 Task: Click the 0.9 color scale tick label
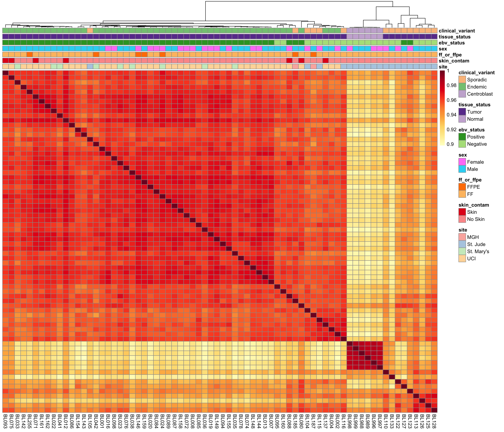450,144
